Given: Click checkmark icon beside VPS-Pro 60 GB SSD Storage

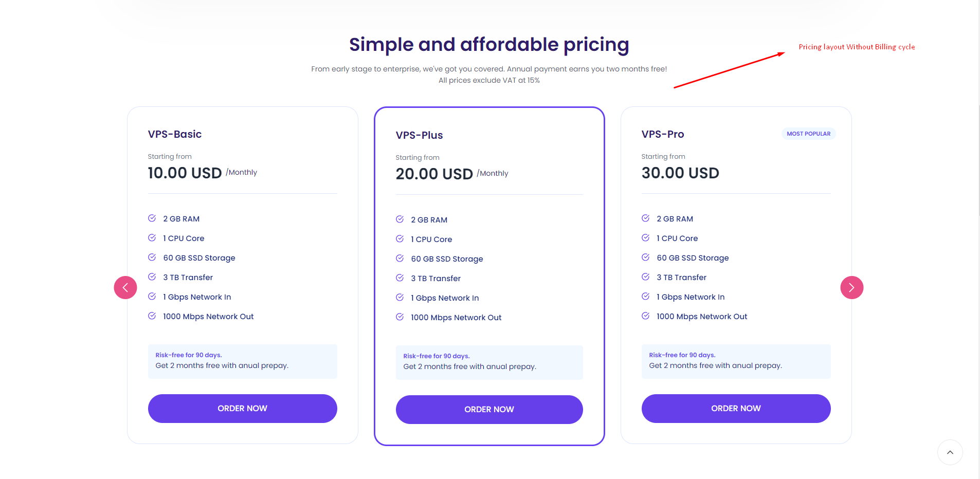Looking at the screenshot, I should tap(646, 257).
